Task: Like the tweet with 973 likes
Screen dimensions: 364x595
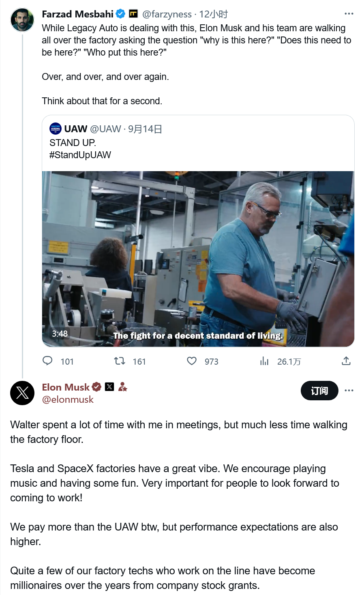Action: (x=192, y=361)
